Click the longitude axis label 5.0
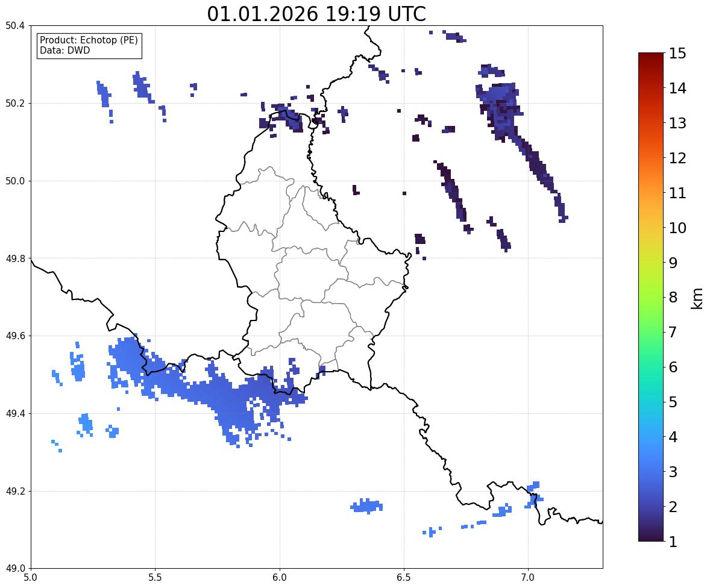This screenshot has height=588, width=710. (x=31, y=578)
